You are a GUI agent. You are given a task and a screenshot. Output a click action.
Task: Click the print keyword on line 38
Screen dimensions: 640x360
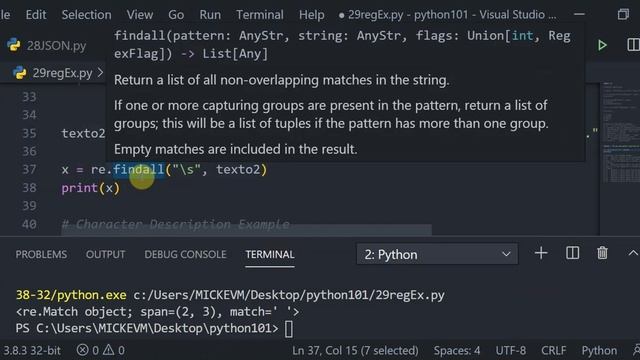pos(80,188)
